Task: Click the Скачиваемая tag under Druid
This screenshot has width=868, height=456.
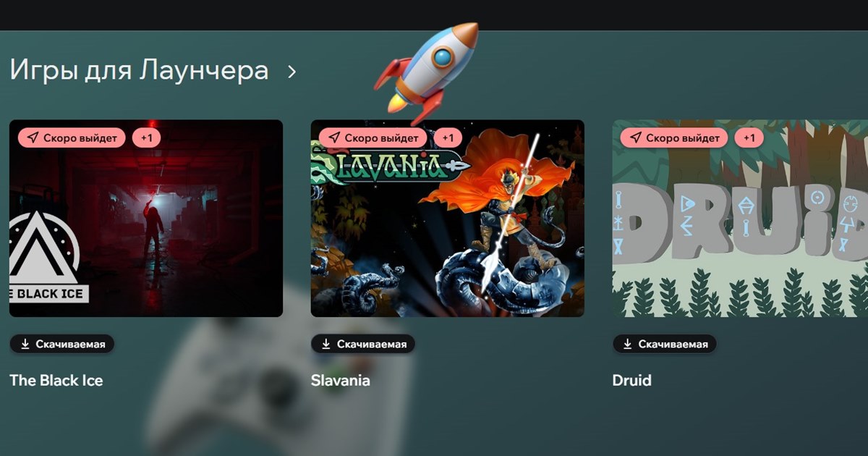Action: 665,344
